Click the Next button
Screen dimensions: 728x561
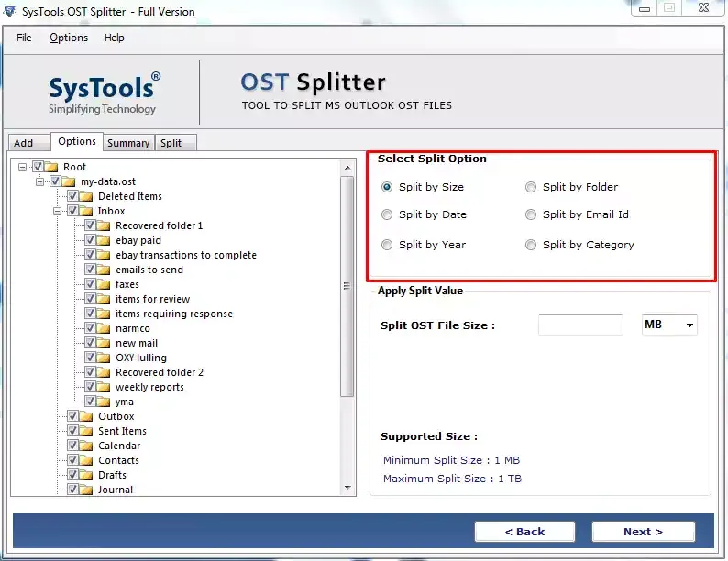tap(643, 532)
